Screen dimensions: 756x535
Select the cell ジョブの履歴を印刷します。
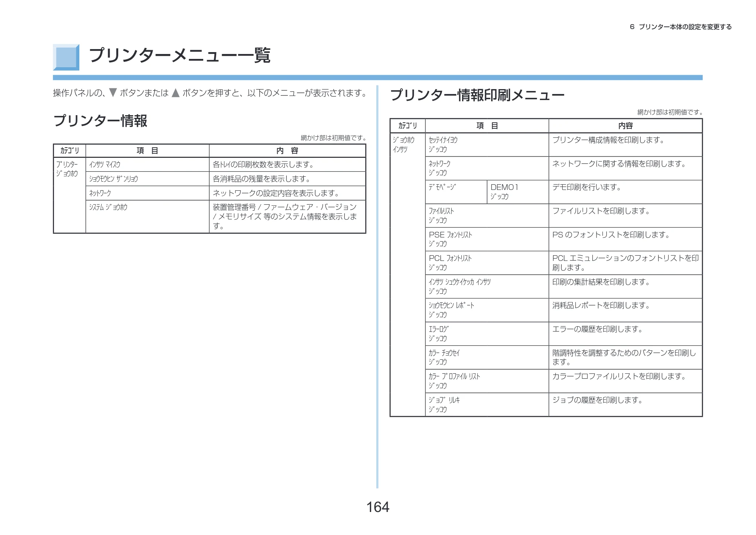click(626, 405)
